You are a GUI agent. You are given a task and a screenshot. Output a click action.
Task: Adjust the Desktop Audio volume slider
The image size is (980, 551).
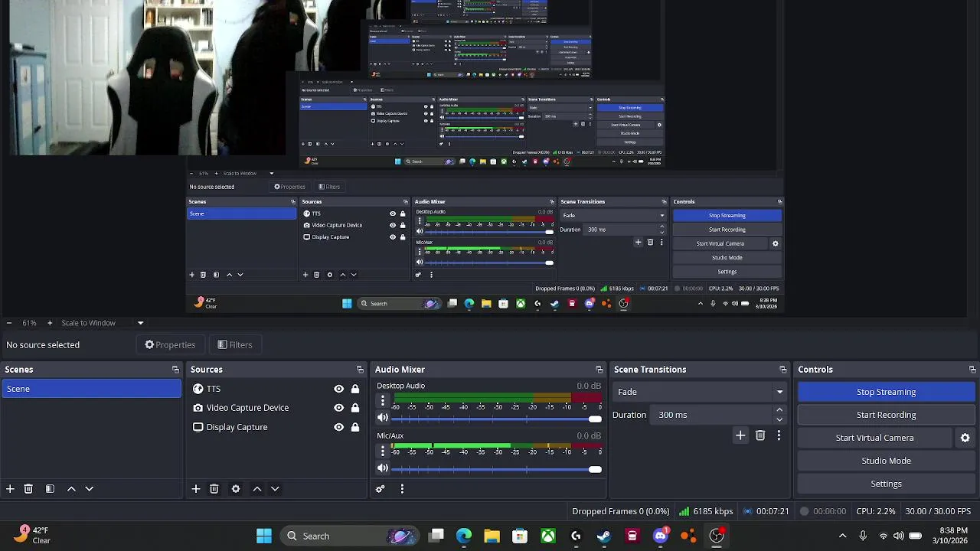497,419
